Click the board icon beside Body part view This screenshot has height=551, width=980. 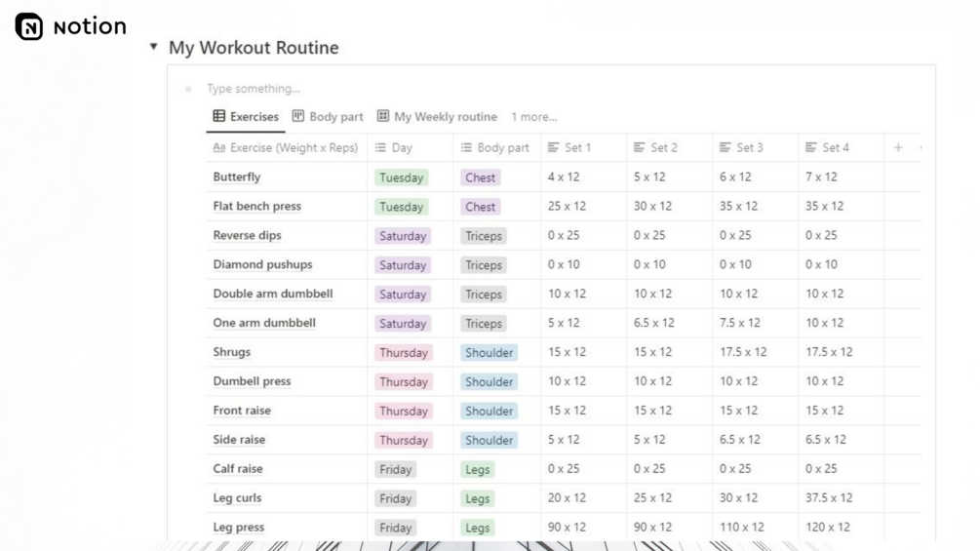(298, 116)
